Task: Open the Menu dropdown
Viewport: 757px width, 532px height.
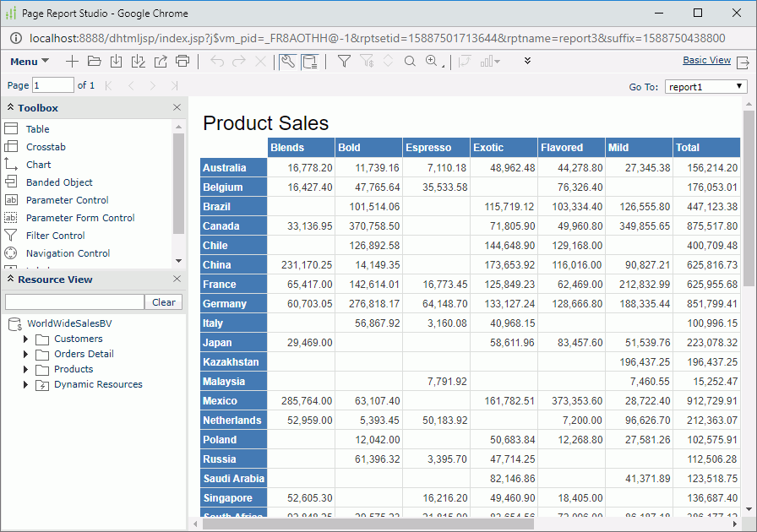Action: click(x=30, y=62)
